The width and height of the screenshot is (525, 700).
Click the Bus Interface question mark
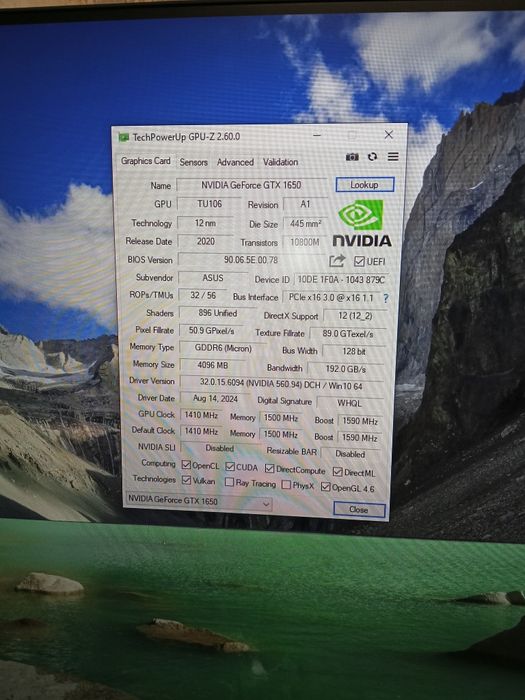pos(386,298)
